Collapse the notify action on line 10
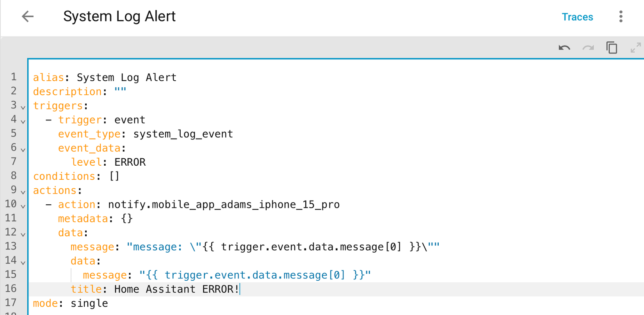This screenshot has width=644, height=315. 23,206
